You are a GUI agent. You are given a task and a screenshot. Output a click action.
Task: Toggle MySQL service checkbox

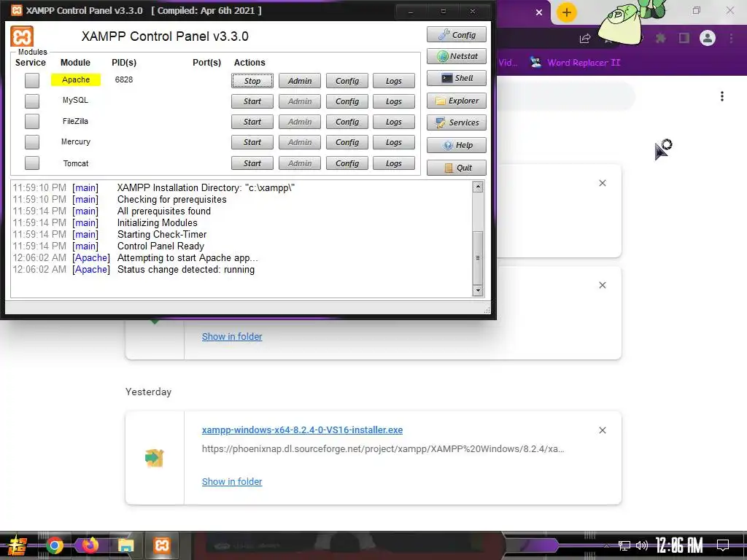point(32,101)
